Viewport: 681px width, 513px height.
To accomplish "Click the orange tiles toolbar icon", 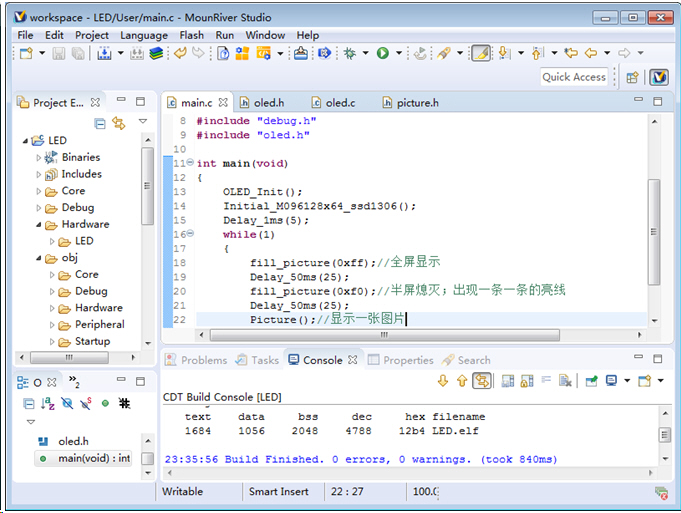I will point(242,53).
